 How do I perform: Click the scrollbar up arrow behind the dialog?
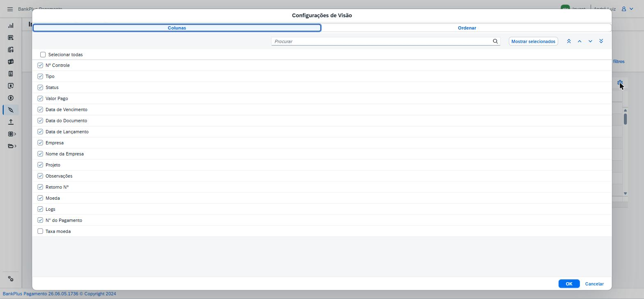[x=625, y=110]
